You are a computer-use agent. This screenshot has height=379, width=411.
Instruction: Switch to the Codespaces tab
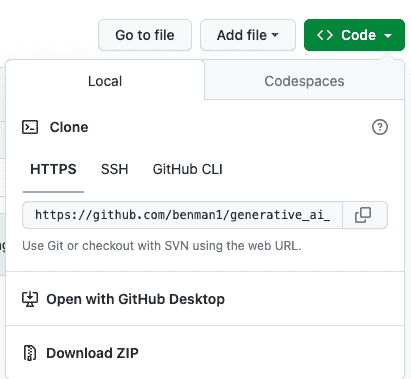(x=304, y=81)
